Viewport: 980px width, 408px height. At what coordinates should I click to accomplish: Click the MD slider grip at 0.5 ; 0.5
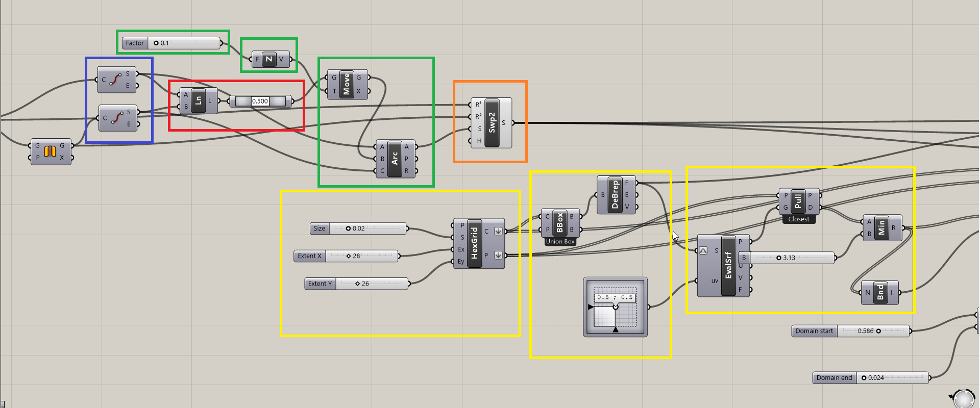pos(616,307)
